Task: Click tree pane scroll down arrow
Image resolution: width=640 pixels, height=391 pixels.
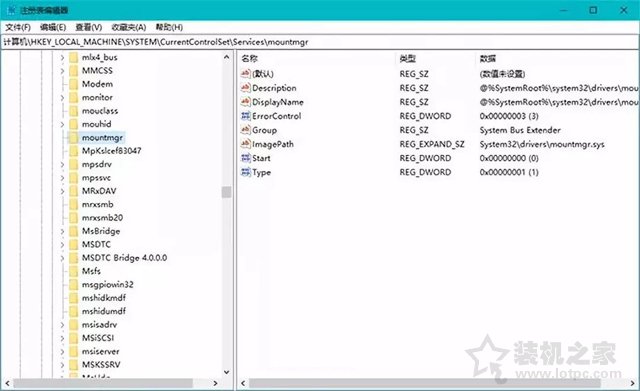Action: [x=227, y=372]
